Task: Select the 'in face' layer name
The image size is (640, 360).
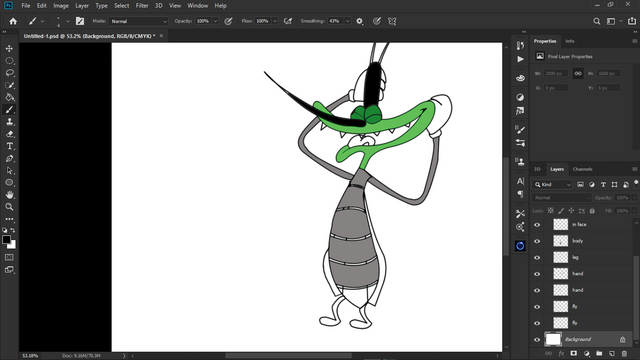Action: click(x=579, y=224)
